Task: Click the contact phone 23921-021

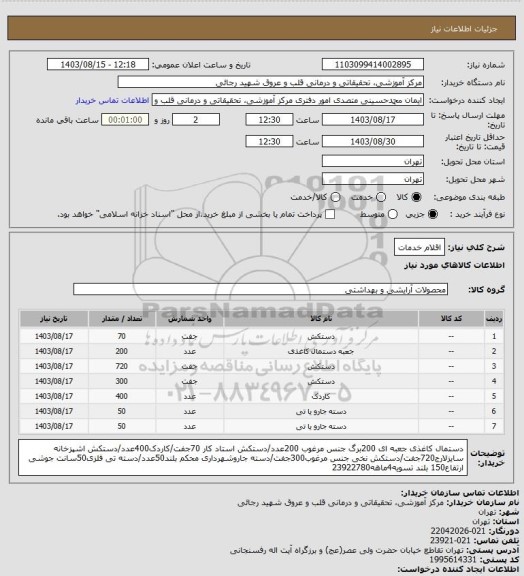Action: point(451,540)
